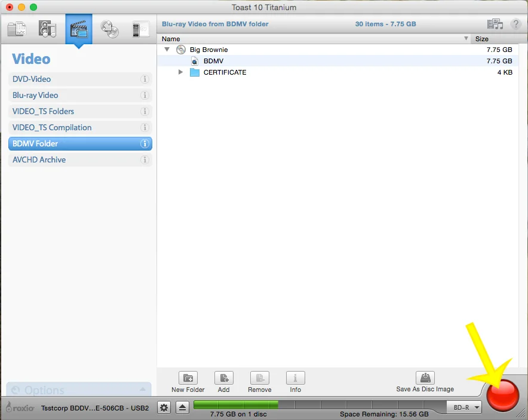
Task: Show info for AVCHD Archive format
Action: point(145,160)
